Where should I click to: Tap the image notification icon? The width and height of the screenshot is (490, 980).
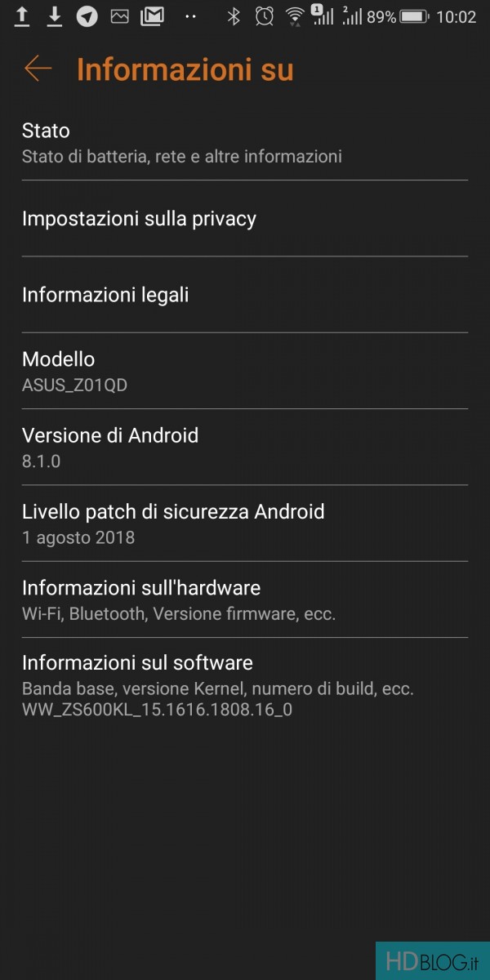point(120,16)
